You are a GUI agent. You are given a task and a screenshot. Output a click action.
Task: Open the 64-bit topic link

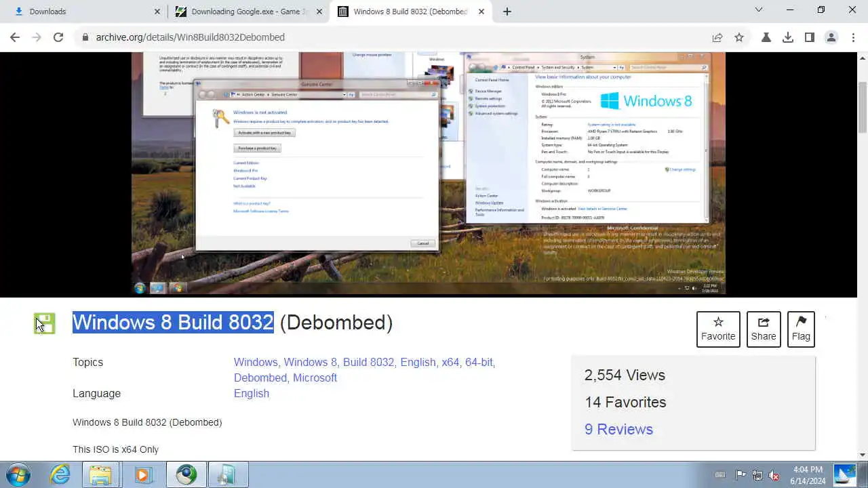(x=479, y=362)
